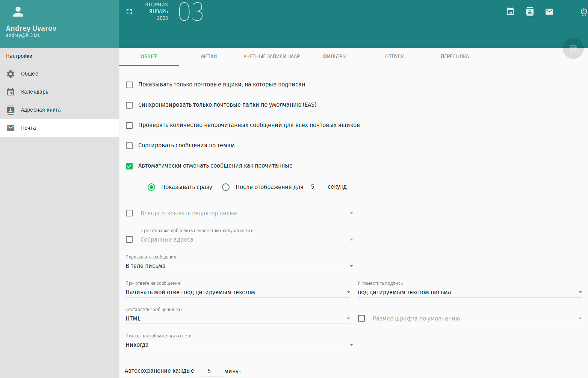The height and width of the screenshot is (378, 588).
Task: Switch to the Отпуск tab
Action: pos(395,57)
